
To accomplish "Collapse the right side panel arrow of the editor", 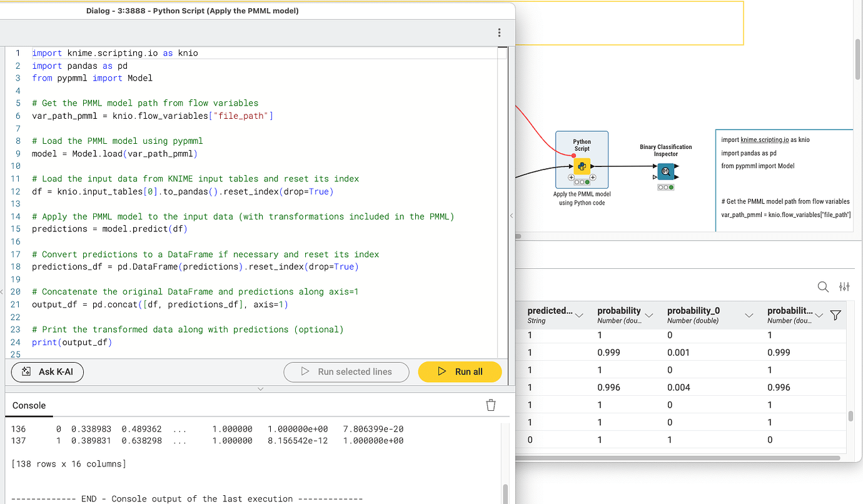I will click(x=512, y=216).
